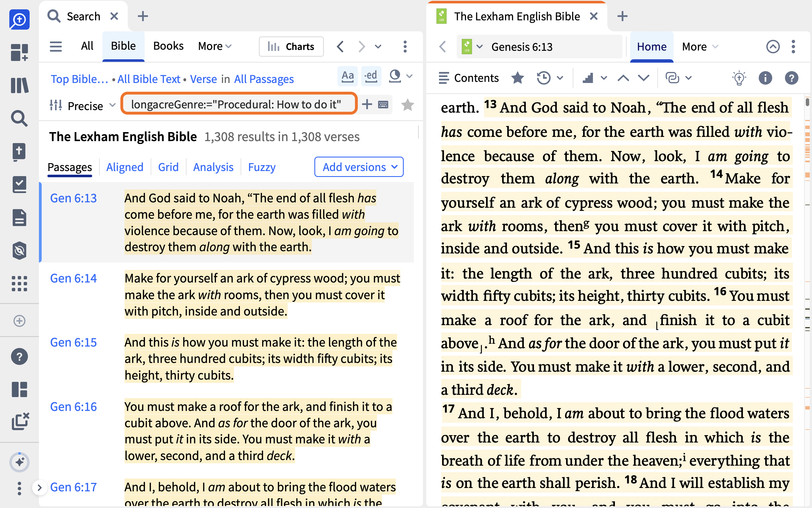812x508 pixels.
Task: Open the search panel hamburger menu
Action: 56,46
